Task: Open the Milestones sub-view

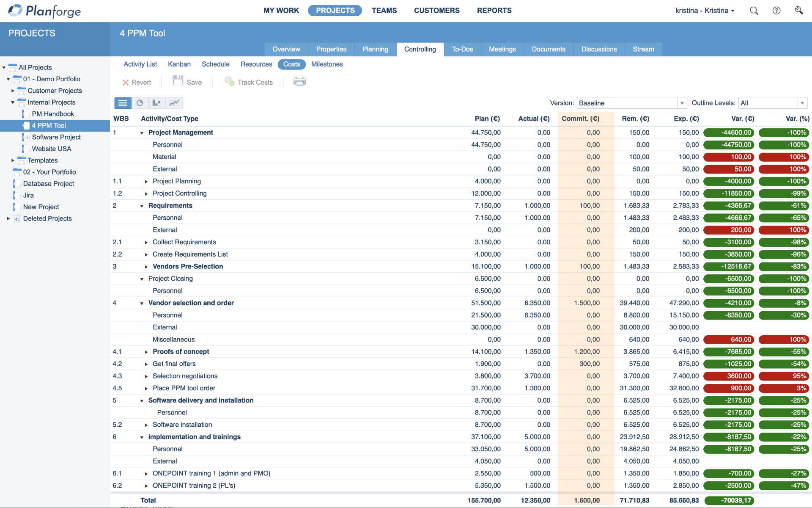Action: [x=327, y=64]
